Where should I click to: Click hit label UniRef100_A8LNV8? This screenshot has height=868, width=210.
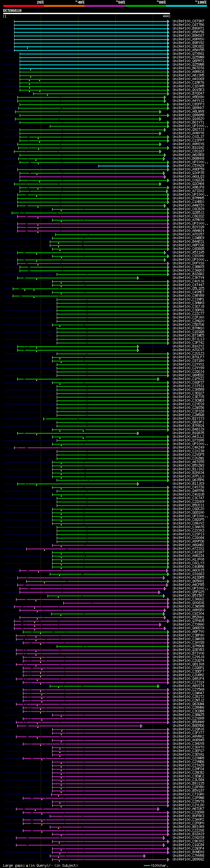point(188,112)
